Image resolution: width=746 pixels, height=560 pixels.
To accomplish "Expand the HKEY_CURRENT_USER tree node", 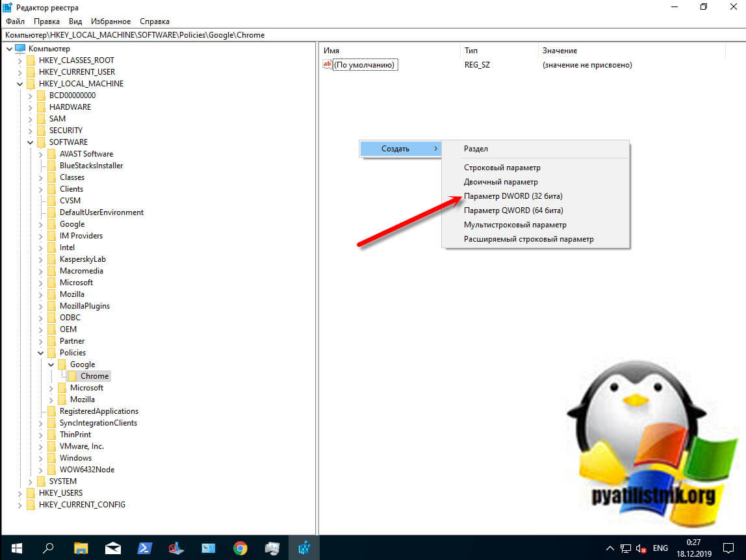I will point(20,72).
